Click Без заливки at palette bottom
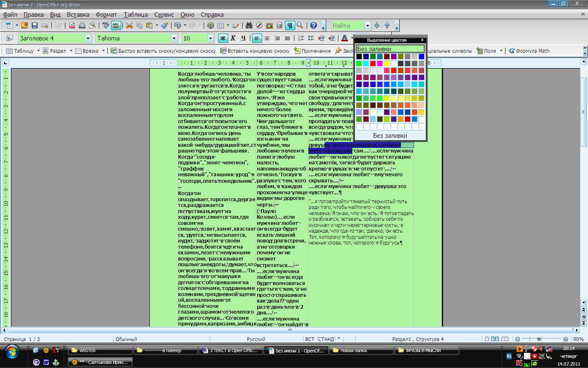This screenshot has height=368, width=588. coord(390,136)
